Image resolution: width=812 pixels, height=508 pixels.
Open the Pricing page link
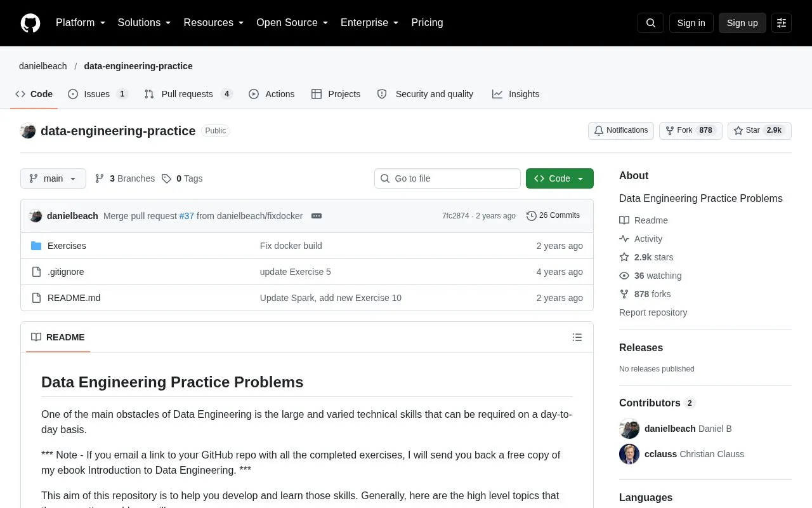click(427, 23)
